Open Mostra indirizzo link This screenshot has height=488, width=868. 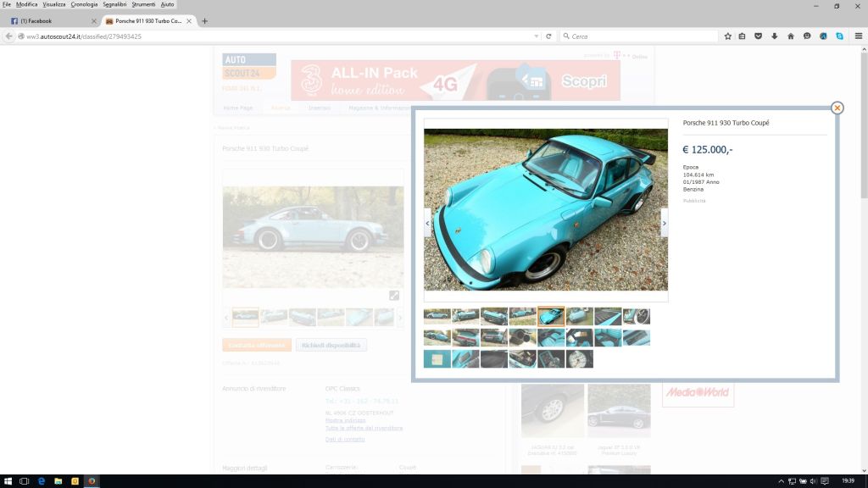pyautogui.click(x=346, y=420)
